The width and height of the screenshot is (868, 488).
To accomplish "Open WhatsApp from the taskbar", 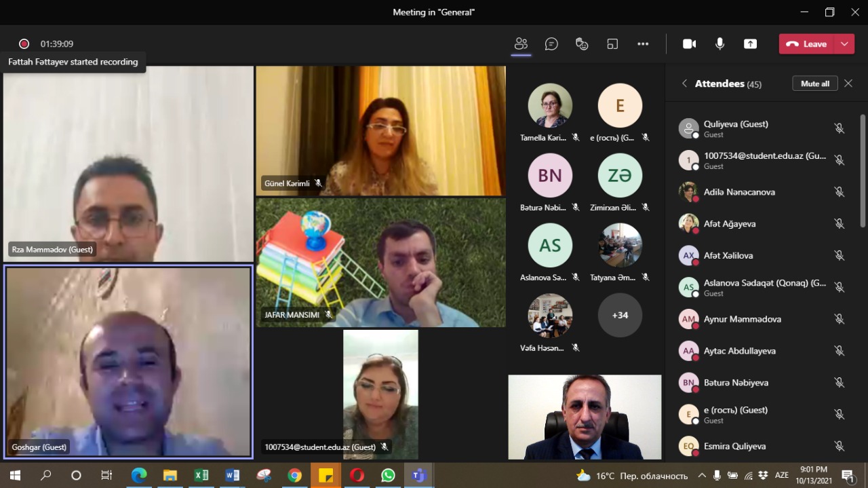I will pyautogui.click(x=388, y=475).
